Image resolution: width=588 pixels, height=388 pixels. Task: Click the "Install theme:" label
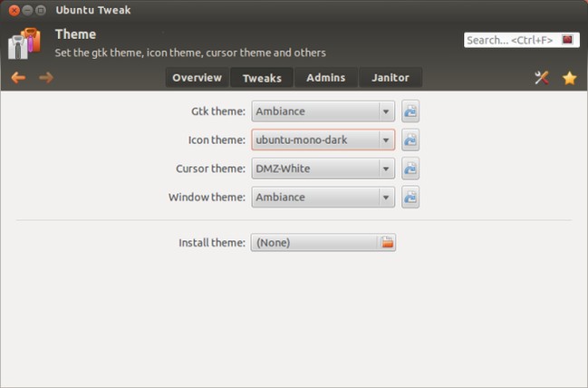point(212,243)
